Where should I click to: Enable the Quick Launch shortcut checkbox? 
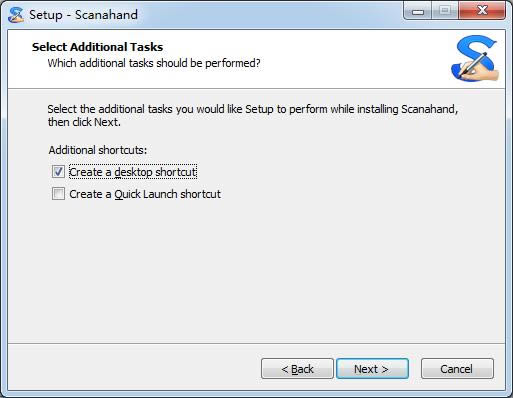click(58, 194)
